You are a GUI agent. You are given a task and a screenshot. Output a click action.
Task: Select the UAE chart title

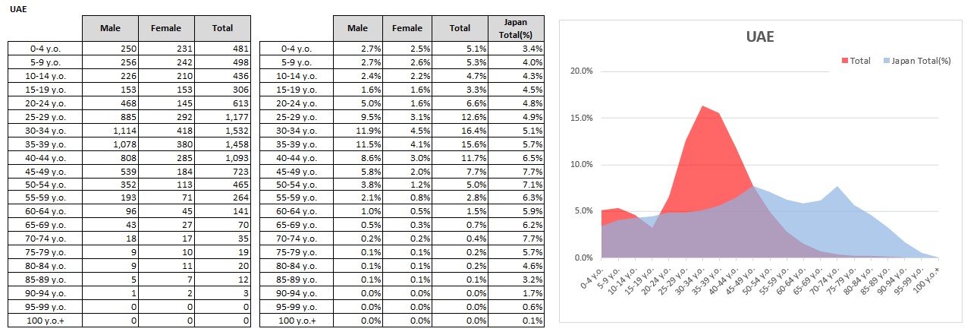[761, 37]
